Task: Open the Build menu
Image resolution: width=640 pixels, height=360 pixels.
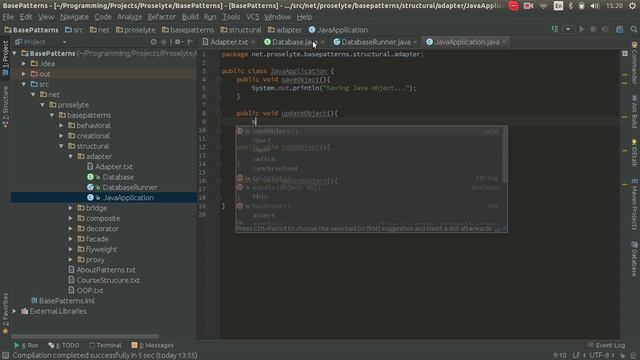Action: tap(190, 17)
